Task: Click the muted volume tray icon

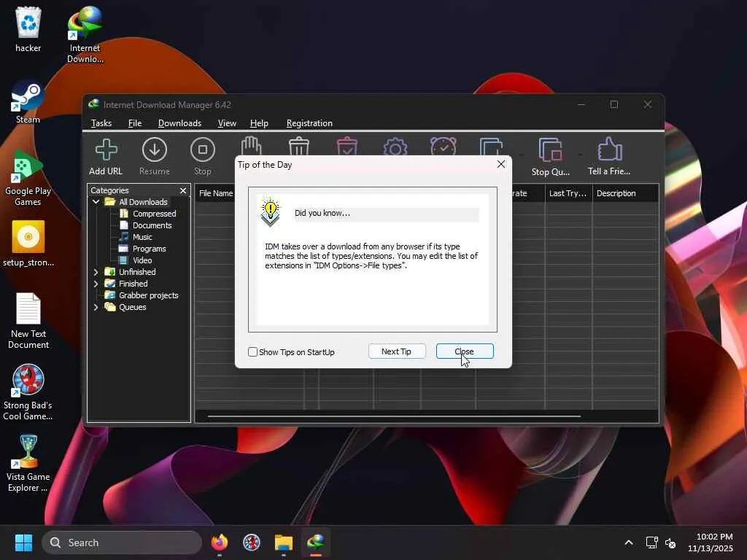Action: pos(670,542)
